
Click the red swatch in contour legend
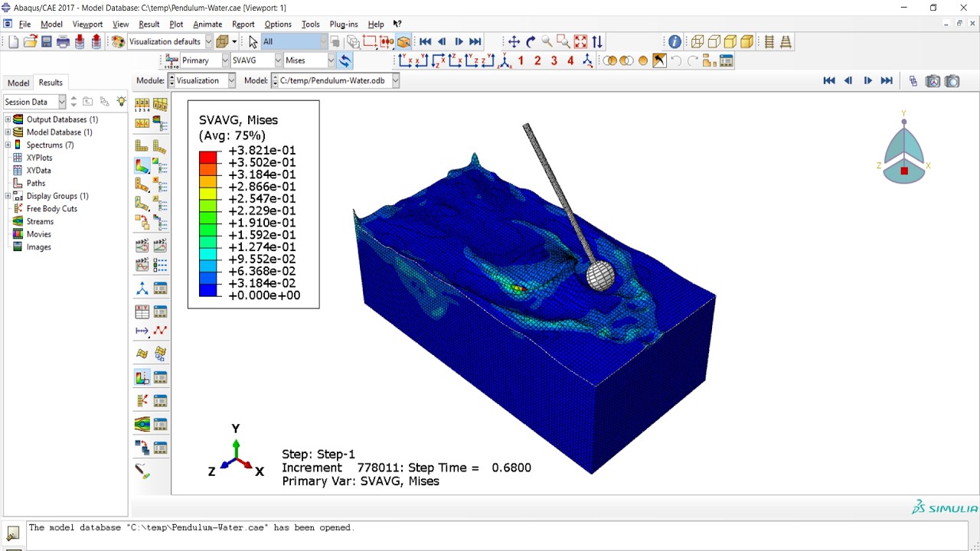[x=207, y=157]
